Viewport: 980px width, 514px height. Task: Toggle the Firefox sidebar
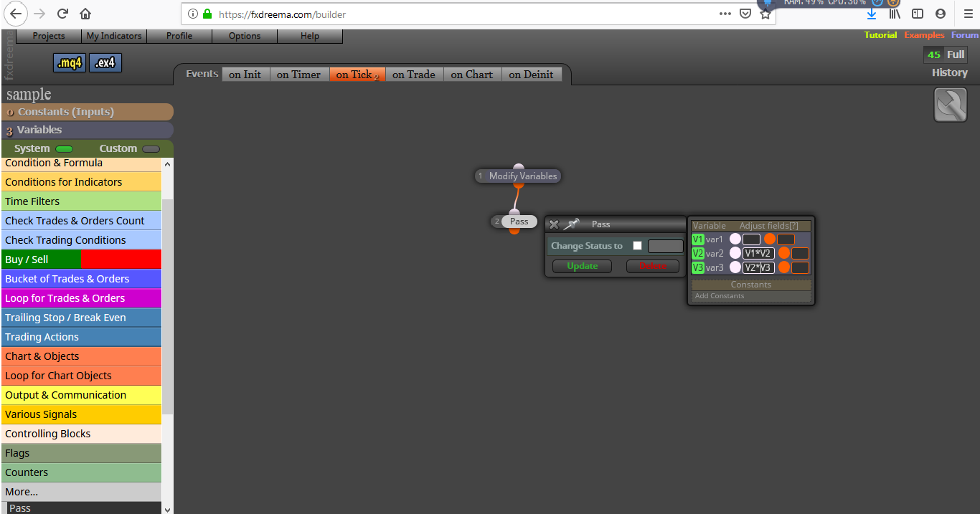click(918, 14)
